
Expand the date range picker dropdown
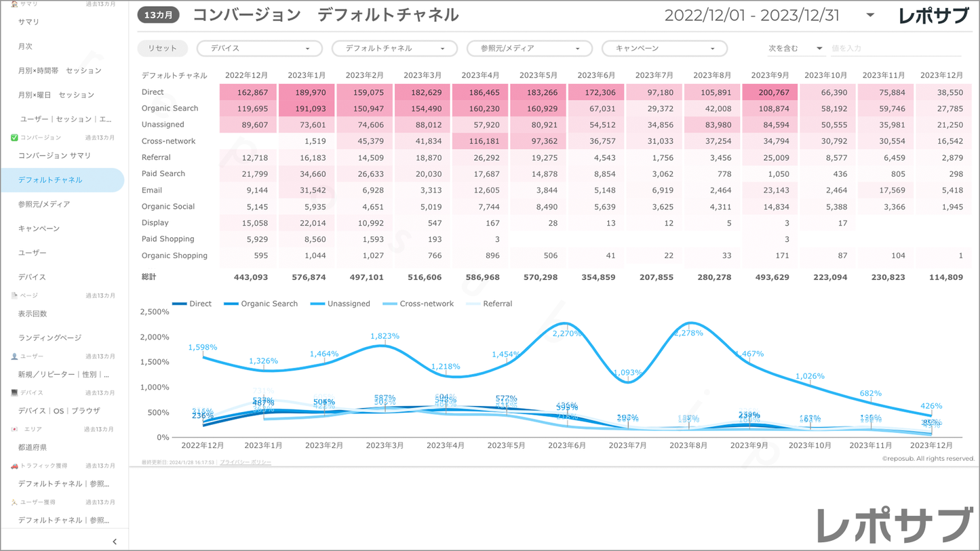870,16
